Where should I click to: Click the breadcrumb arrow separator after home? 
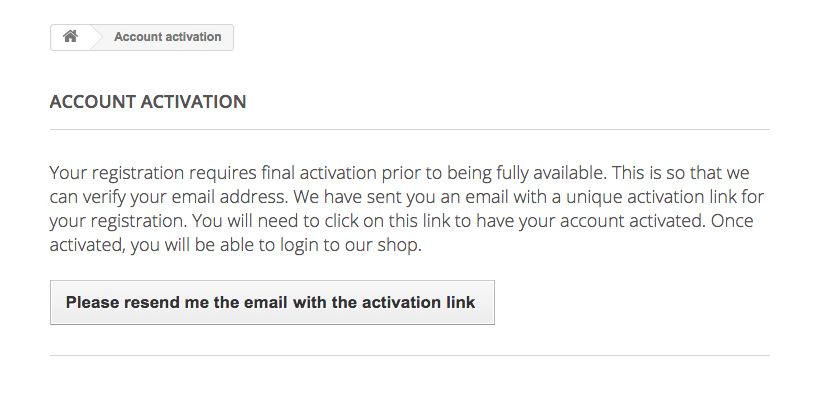tap(97, 37)
